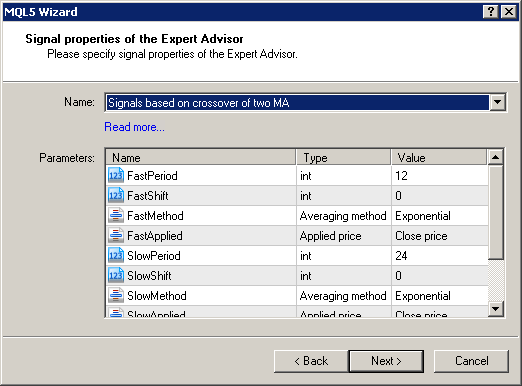Click the FastPeriod type cell 'int'
Image resolution: width=522 pixels, height=386 pixels.
(x=344, y=176)
